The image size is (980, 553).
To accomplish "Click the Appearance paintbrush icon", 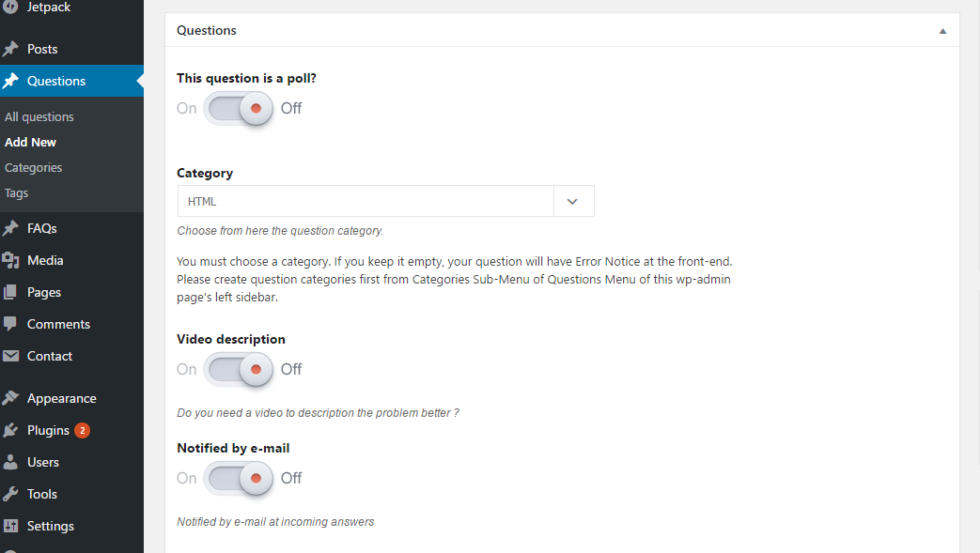I will click(11, 398).
